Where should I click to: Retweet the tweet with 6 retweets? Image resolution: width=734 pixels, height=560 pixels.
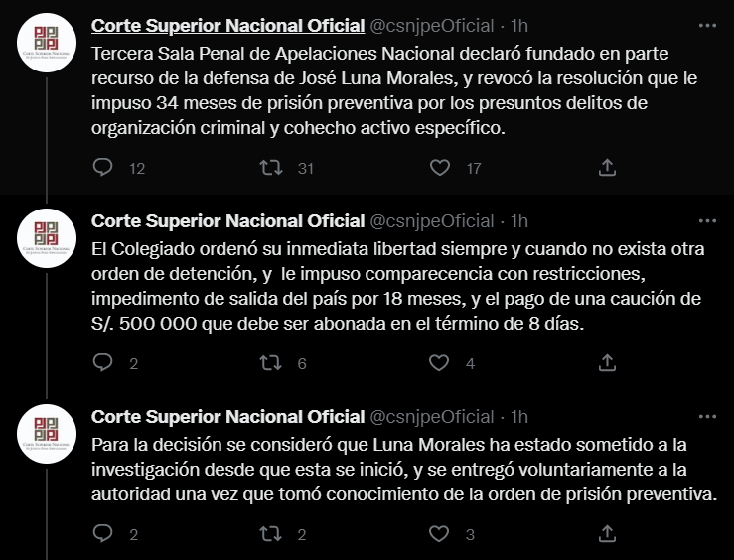(271, 363)
